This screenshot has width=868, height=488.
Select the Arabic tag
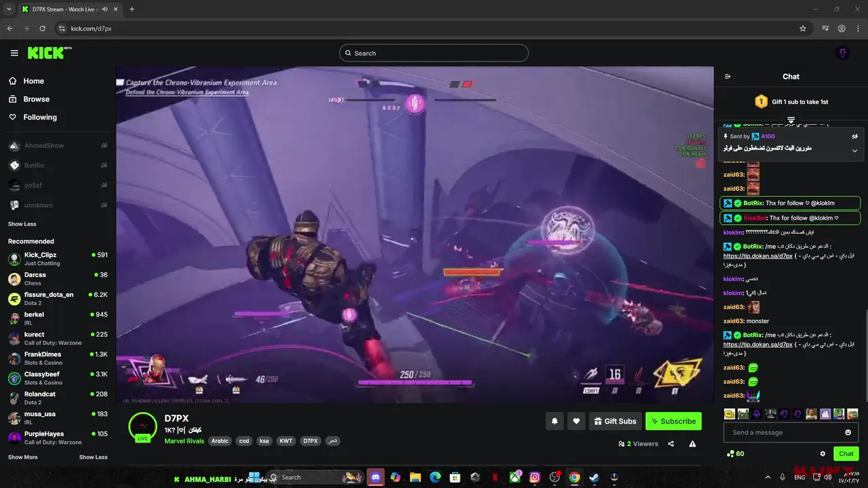(x=220, y=441)
